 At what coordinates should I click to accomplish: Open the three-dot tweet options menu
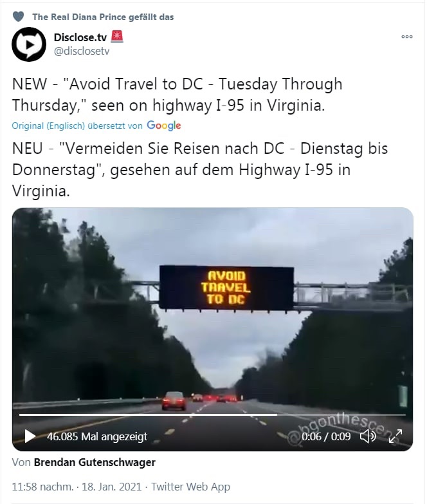[407, 37]
